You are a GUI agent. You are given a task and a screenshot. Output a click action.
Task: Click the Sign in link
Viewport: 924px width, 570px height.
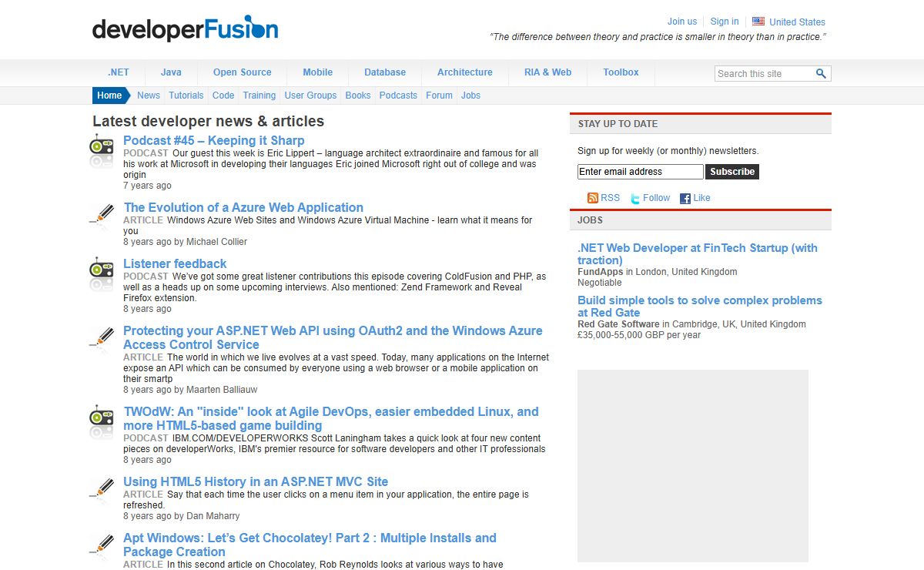[725, 22]
